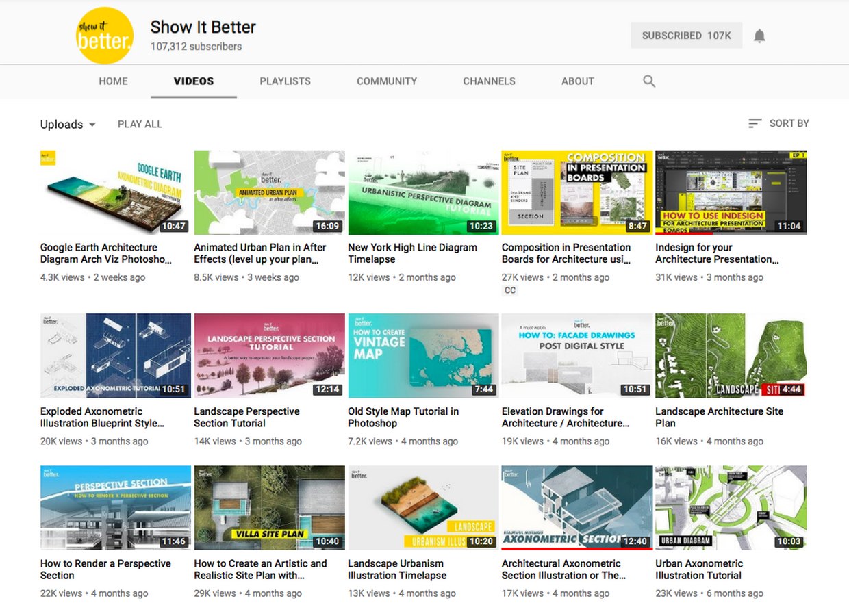Click title Landscape Perspective Section Tutorial
This screenshot has height=616, width=849.
pyautogui.click(x=247, y=418)
